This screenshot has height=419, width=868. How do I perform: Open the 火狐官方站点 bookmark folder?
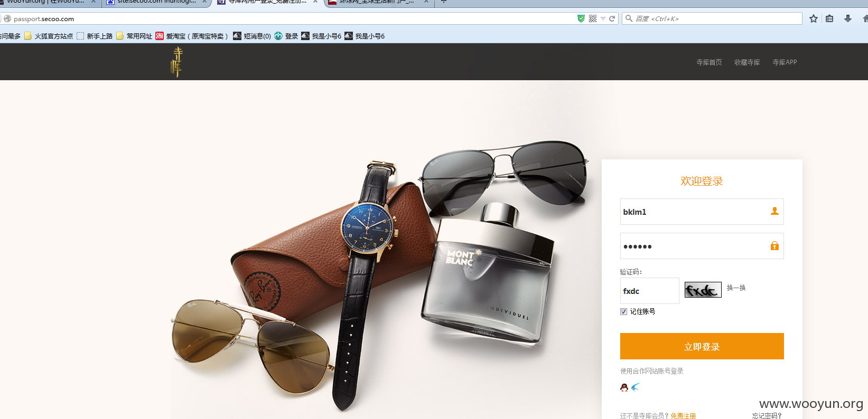point(49,36)
